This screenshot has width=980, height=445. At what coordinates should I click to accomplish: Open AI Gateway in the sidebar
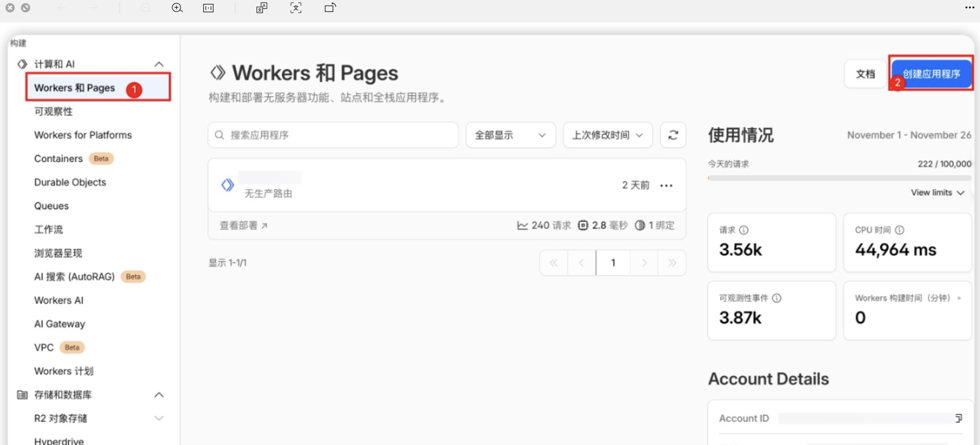pyautogui.click(x=60, y=324)
